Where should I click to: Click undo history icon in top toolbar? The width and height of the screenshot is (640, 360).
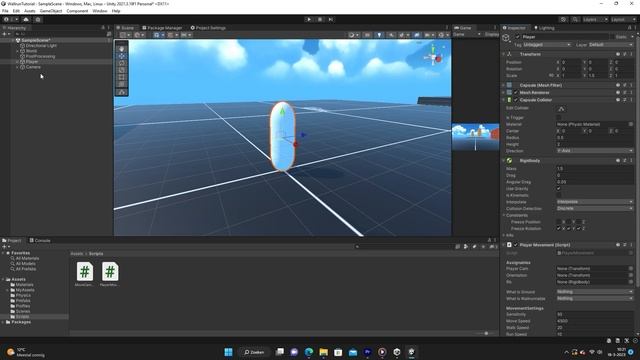(x=564, y=19)
